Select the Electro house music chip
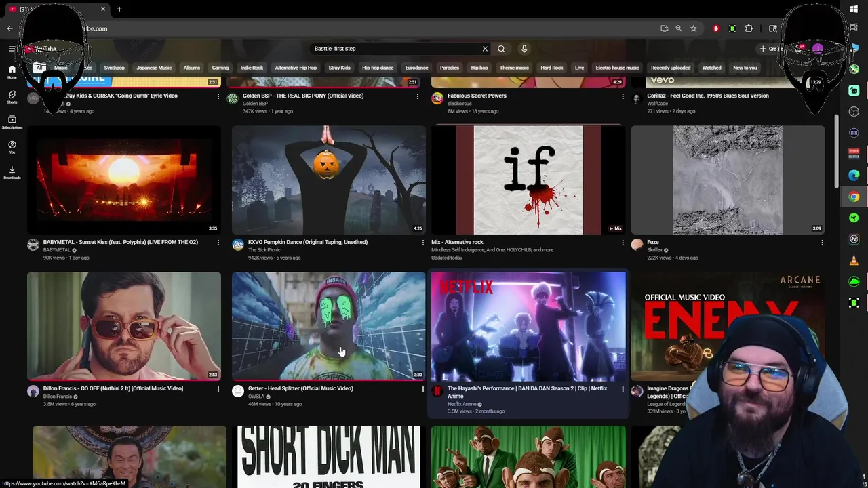 617,68
